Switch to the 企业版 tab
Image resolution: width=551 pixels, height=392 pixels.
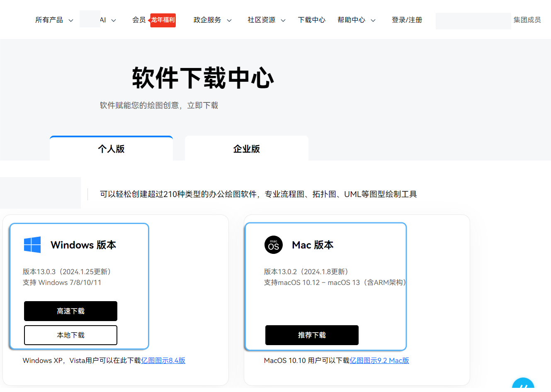click(x=247, y=149)
